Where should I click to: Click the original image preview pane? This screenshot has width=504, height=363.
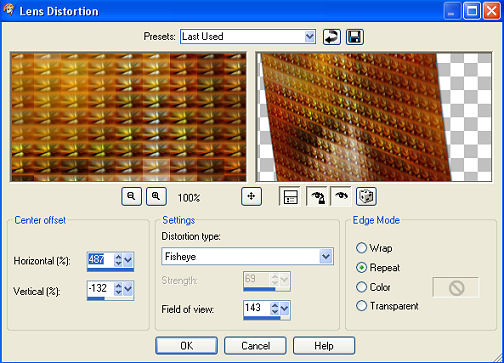tap(129, 117)
